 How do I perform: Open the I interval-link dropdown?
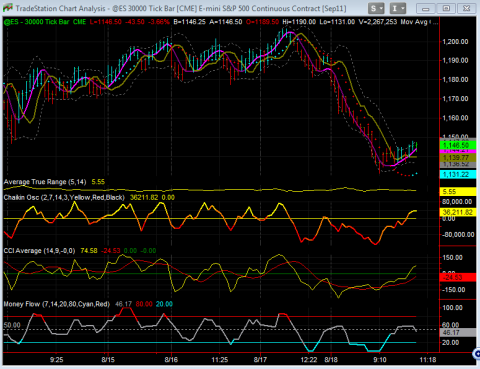(398, 8)
